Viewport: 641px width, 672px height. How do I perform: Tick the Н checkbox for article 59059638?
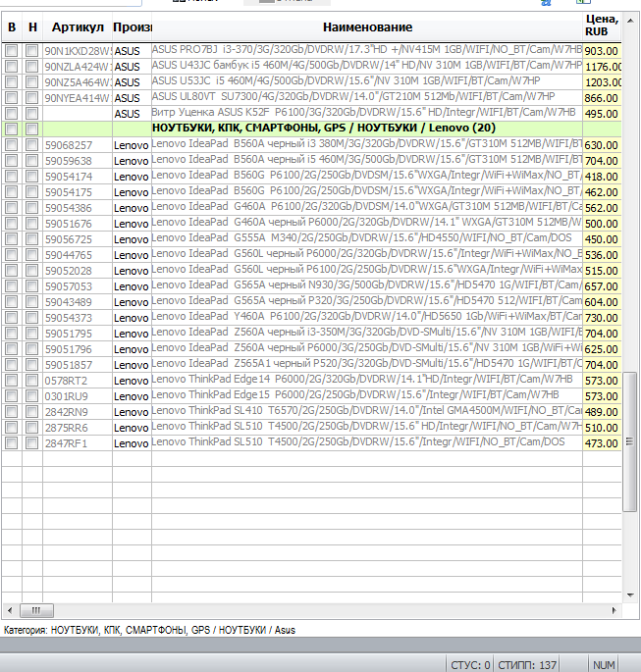[x=31, y=161]
